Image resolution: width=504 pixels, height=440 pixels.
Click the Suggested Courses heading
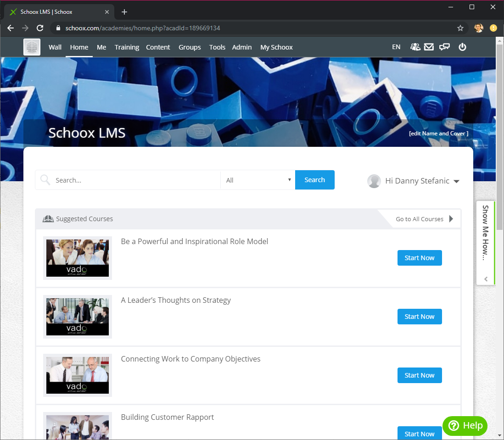pyautogui.click(x=84, y=219)
